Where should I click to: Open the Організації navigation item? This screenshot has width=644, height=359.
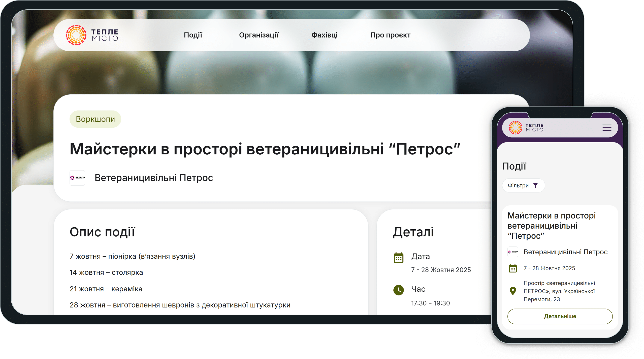pos(259,35)
